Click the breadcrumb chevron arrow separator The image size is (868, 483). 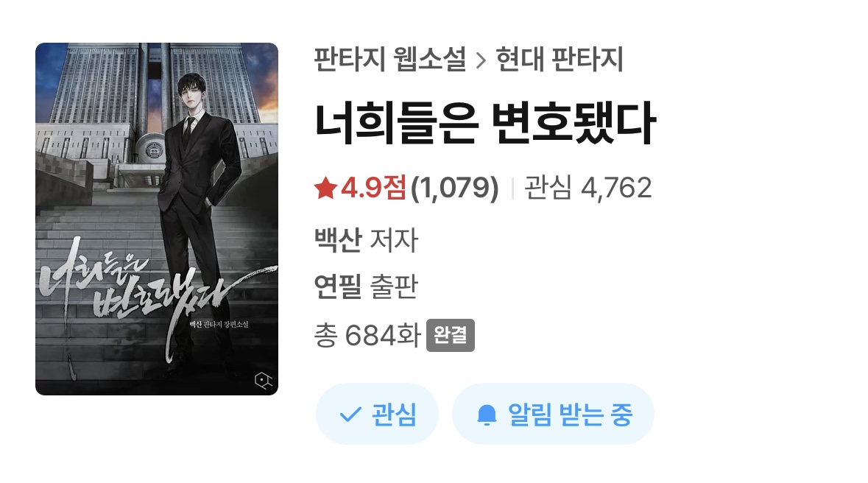click(481, 60)
